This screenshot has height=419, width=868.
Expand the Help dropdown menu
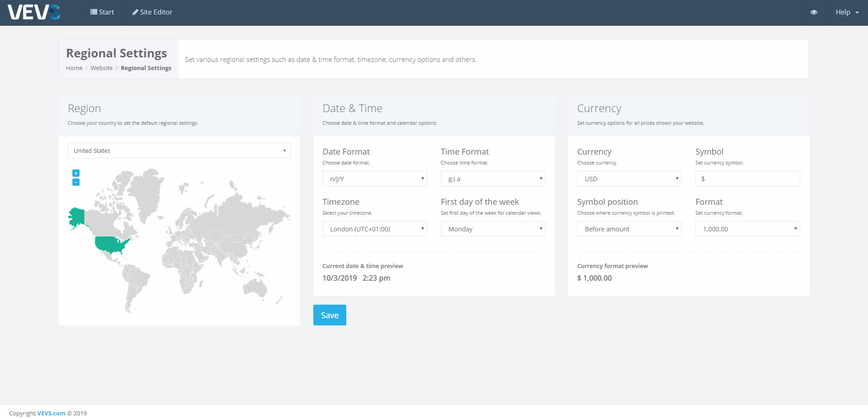847,12
